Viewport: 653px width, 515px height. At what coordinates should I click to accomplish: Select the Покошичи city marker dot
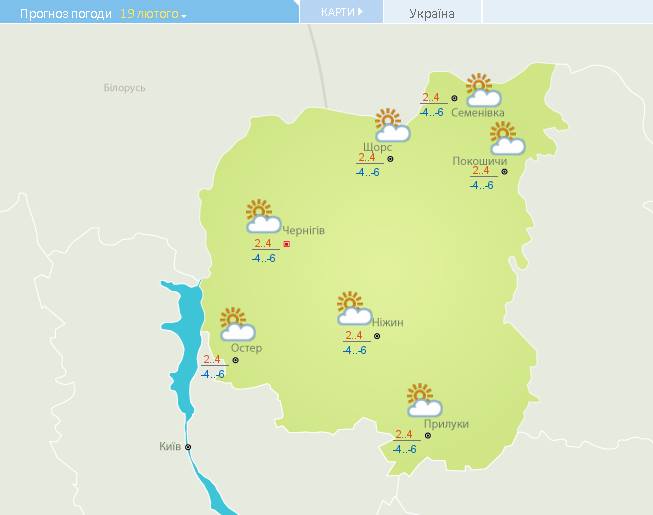pyautogui.click(x=504, y=172)
